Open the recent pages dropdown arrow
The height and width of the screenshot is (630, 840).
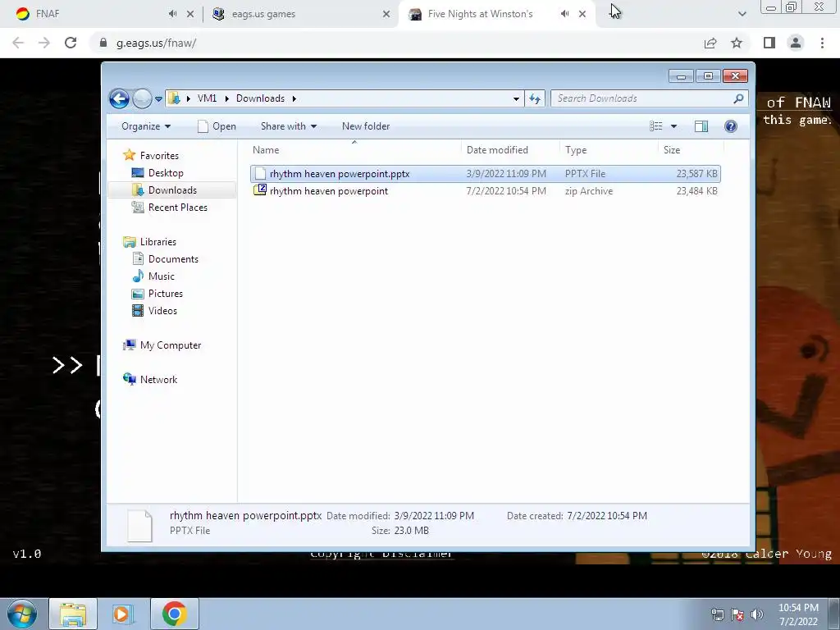coord(158,99)
